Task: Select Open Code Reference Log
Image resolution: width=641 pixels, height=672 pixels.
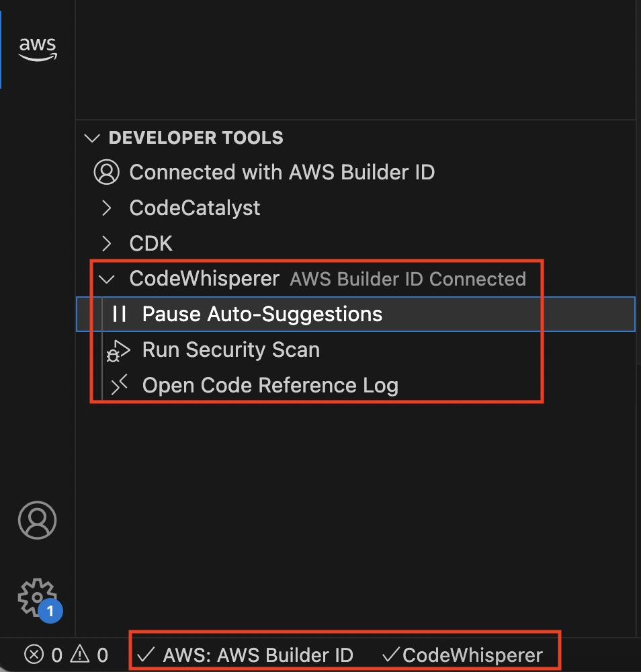Action: pos(270,384)
